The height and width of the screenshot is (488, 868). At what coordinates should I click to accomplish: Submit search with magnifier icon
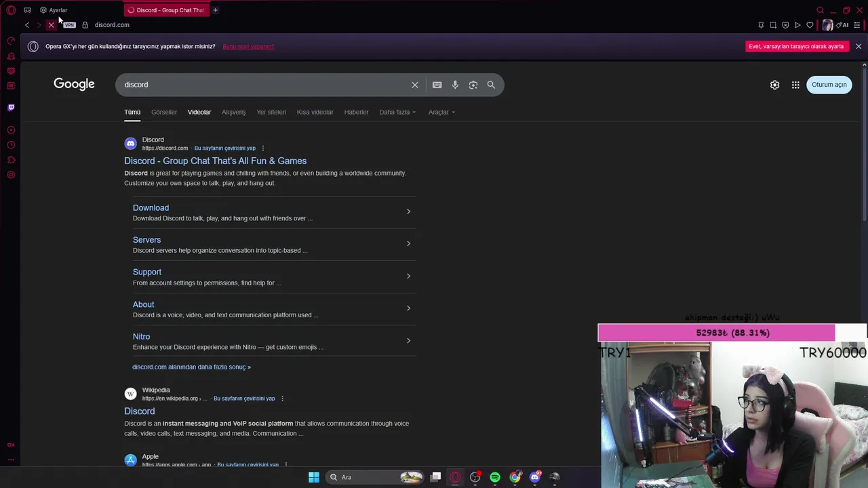tap(491, 85)
